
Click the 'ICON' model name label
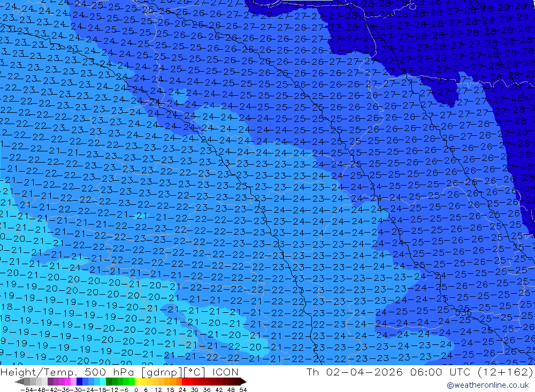(x=225, y=372)
